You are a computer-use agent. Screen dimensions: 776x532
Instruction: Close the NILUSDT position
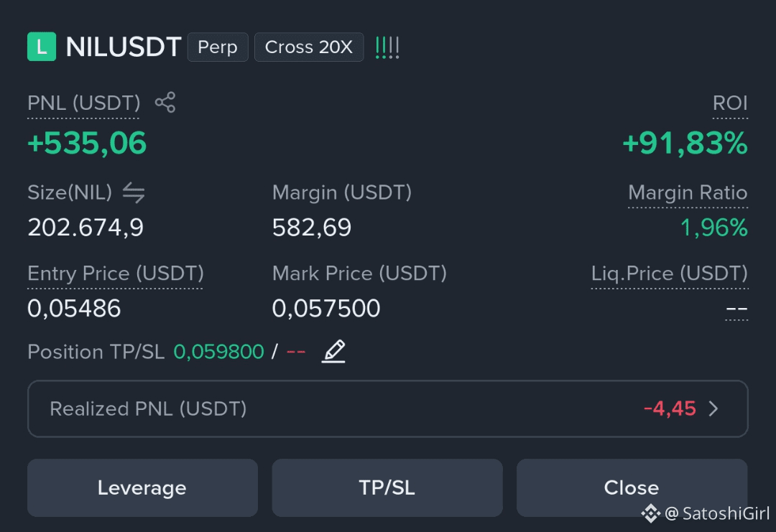click(x=632, y=487)
